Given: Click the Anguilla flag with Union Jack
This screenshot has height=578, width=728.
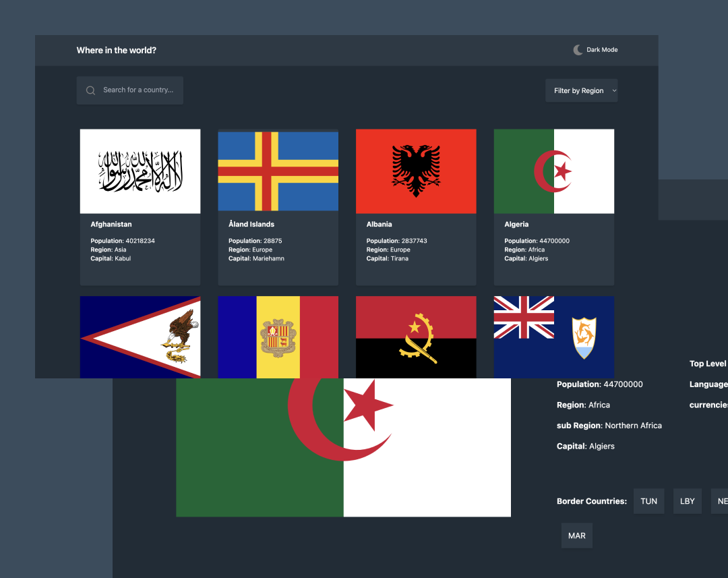Looking at the screenshot, I should pos(553,337).
